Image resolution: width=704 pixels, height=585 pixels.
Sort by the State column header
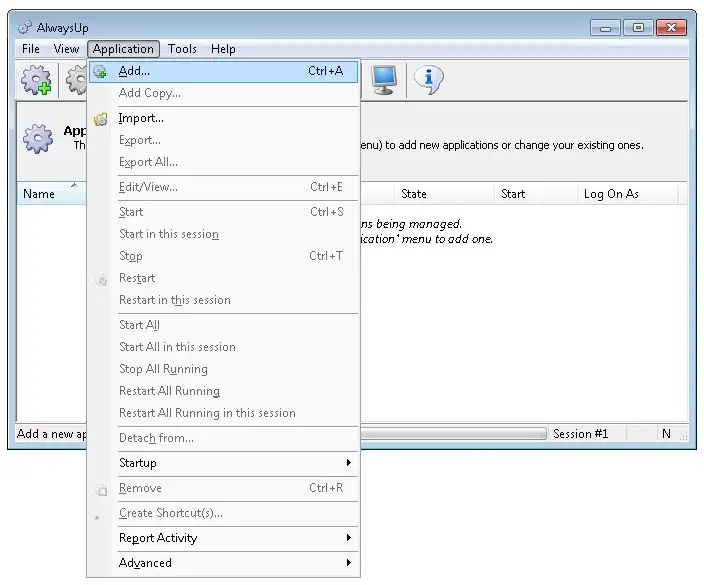click(x=444, y=194)
